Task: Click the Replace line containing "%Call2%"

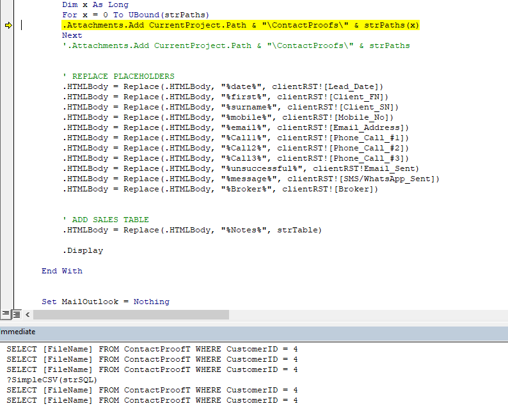Action: pos(235,148)
